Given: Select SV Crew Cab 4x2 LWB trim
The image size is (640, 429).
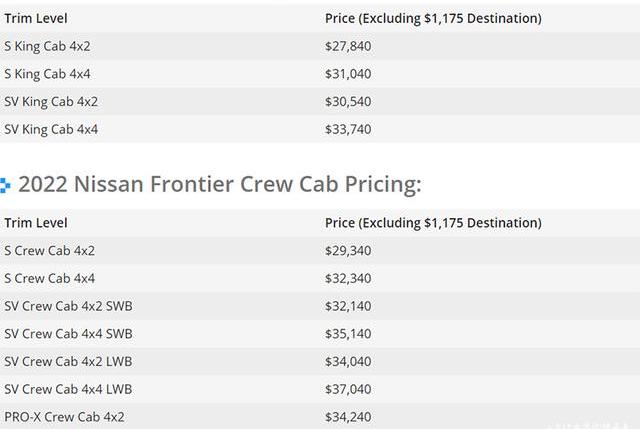Looking at the screenshot, I should pos(68,362).
